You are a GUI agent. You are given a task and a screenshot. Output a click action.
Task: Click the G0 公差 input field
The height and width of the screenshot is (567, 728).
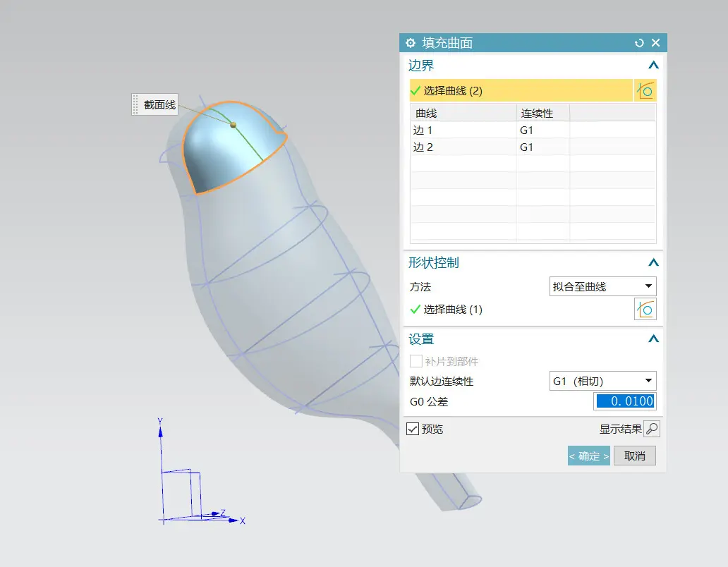coord(625,401)
